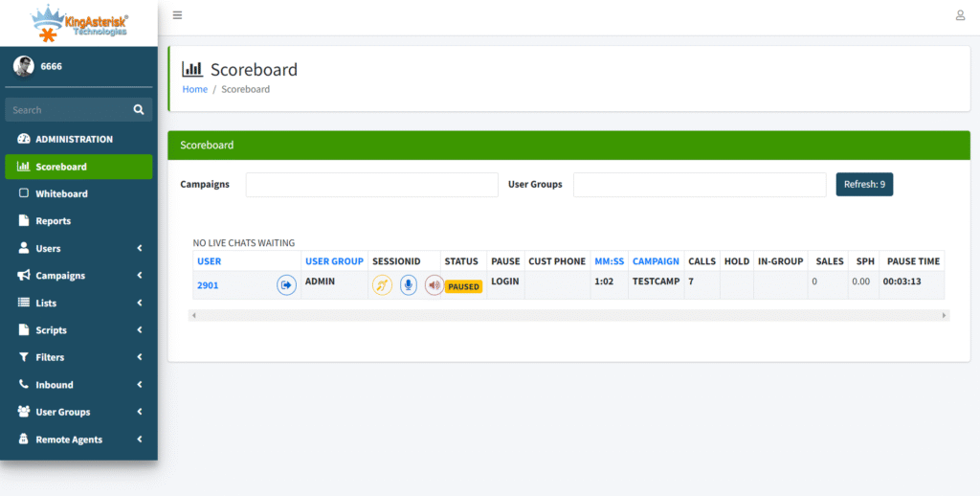Open agent 2901 user link
The image size is (980, 496).
tap(208, 285)
